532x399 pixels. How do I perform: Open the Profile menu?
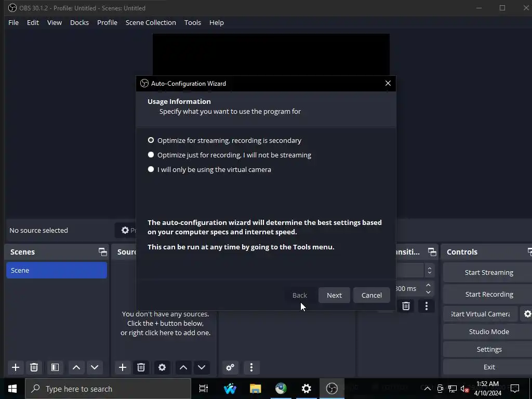click(107, 22)
